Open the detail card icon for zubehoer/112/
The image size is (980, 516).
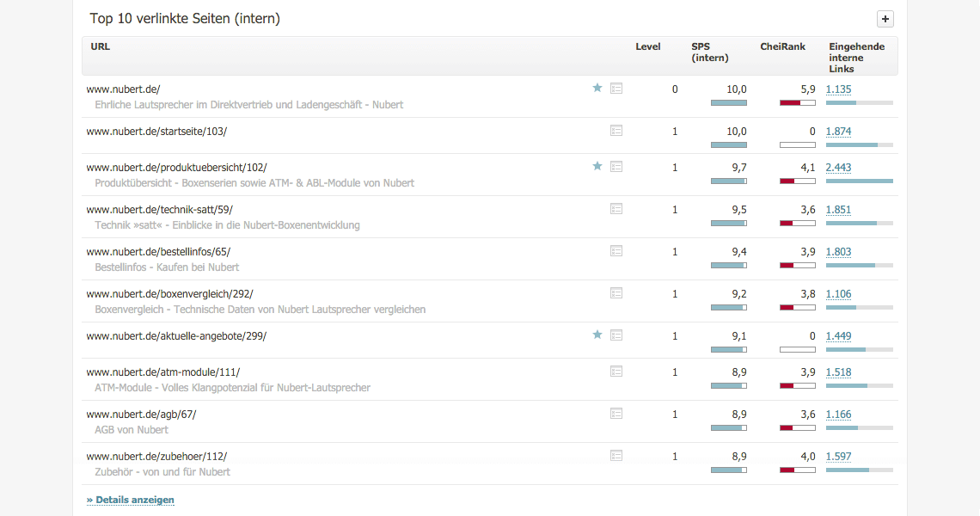616,456
